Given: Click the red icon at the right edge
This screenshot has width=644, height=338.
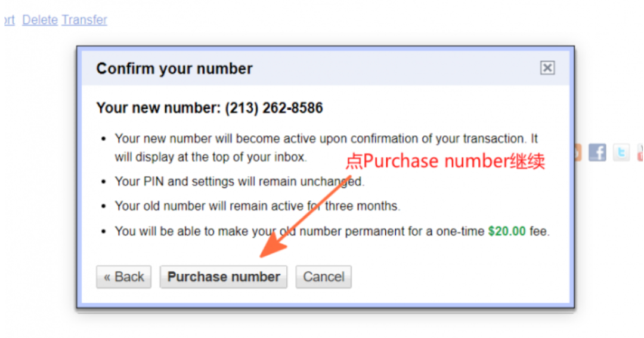Looking at the screenshot, I should [x=640, y=153].
